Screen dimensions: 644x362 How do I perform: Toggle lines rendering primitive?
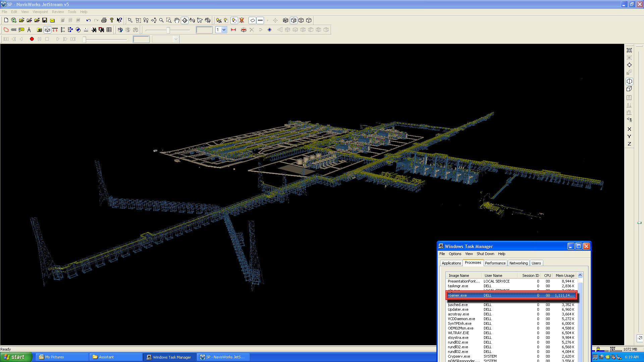pos(260,20)
